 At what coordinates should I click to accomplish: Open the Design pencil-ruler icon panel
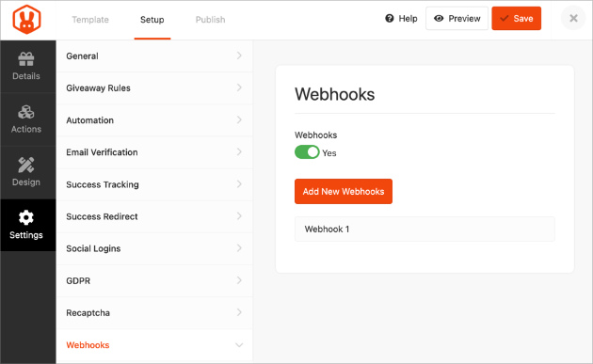tap(26, 165)
